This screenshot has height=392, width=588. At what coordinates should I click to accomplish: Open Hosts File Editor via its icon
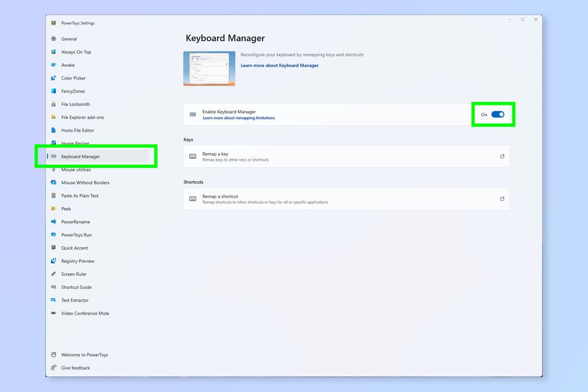55,130
